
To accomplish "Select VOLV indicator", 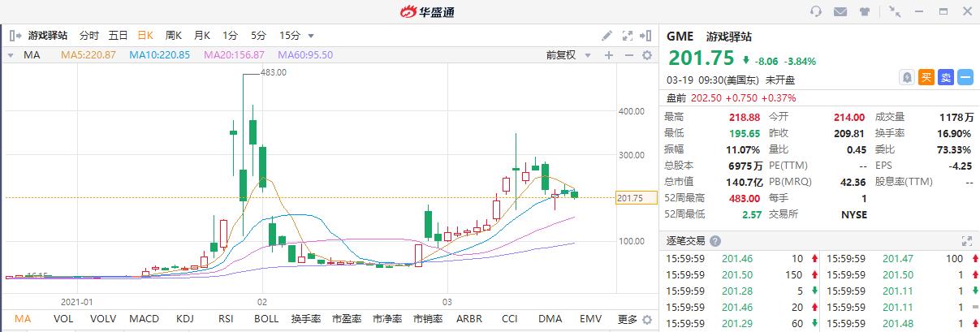I will [103, 319].
